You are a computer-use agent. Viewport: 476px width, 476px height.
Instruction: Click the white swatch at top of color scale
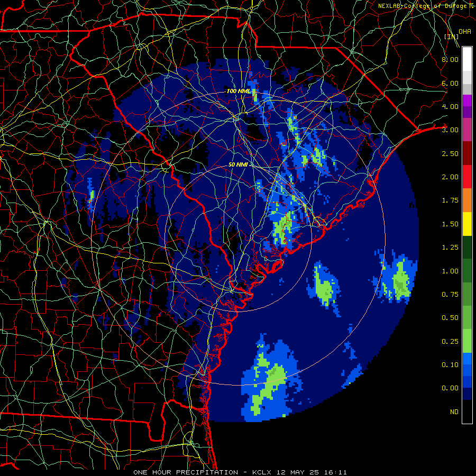point(467,59)
